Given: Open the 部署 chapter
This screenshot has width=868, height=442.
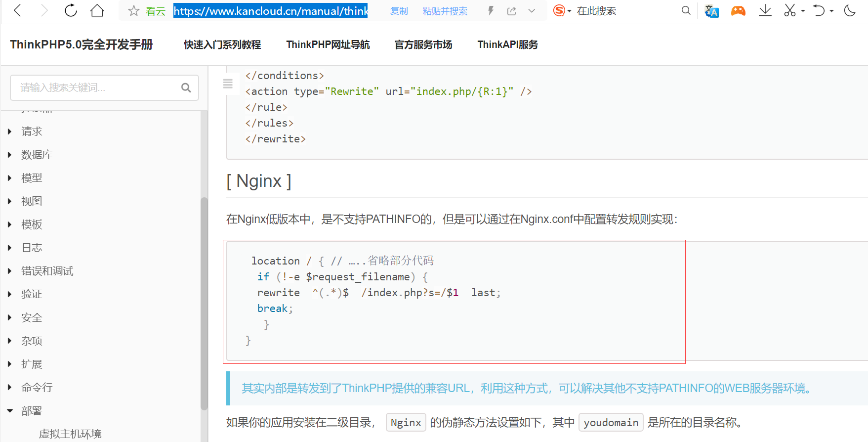Looking at the screenshot, I should (32, 411).
